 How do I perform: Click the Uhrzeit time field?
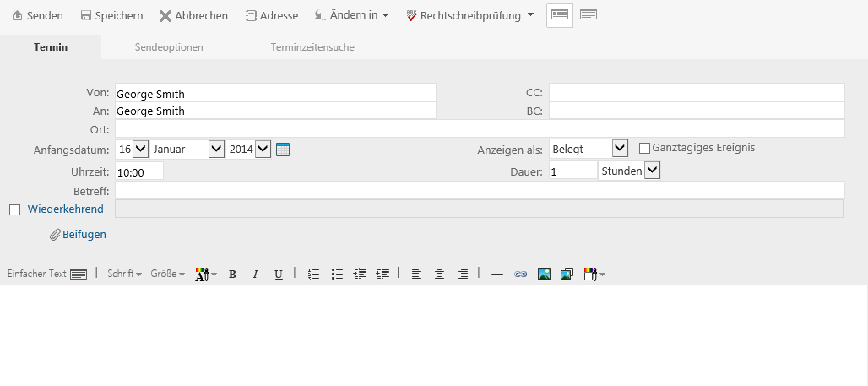tap(139, 171)
